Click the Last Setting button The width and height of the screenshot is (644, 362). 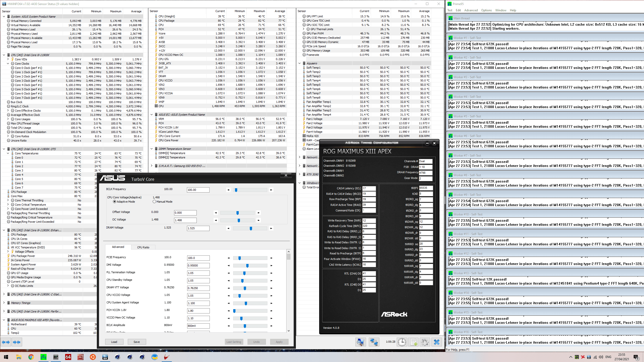coord(234,342)
